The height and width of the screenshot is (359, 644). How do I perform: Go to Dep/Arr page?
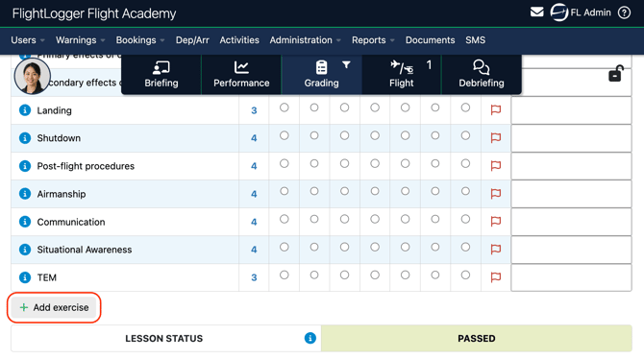(192, 40)
